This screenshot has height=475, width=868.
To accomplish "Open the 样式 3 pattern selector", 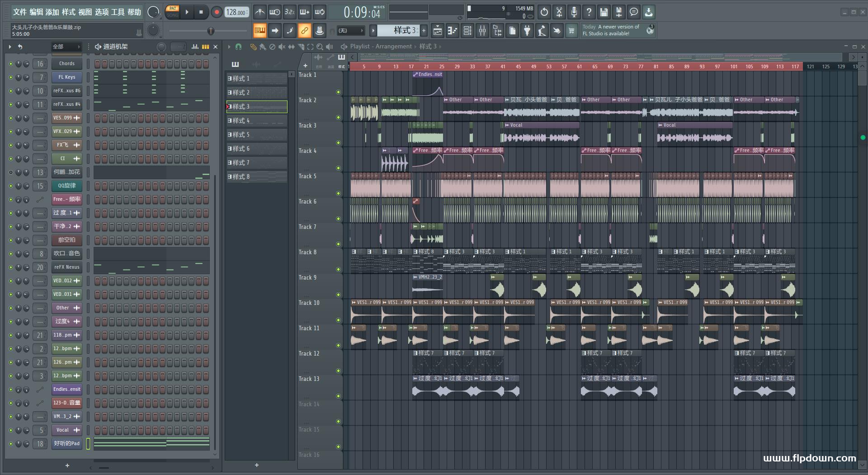I will (x=399, y=30).
